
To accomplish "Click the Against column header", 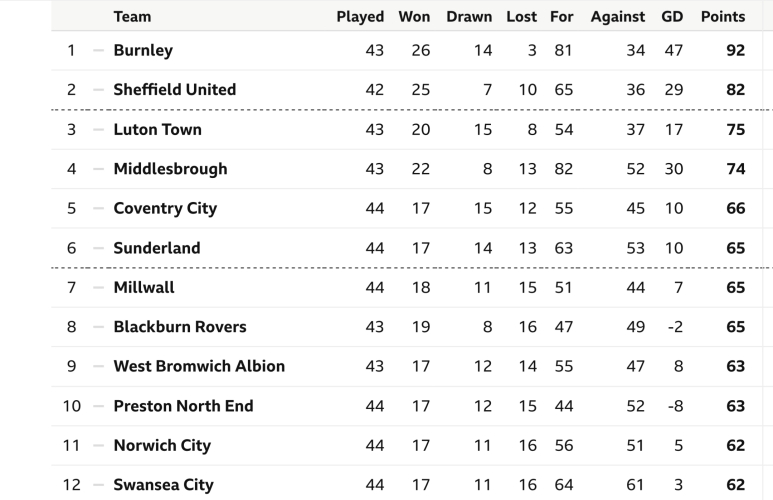I will coord(618,16).
